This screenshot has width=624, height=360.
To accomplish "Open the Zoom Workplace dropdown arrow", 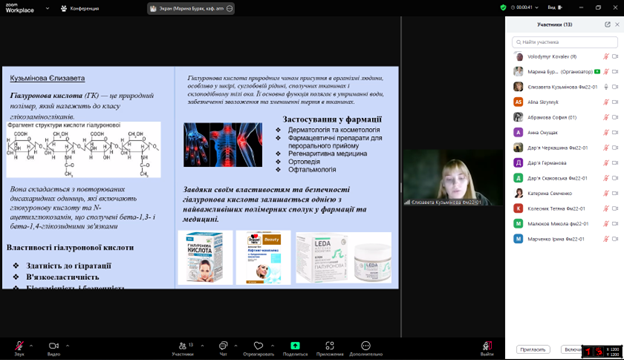I will (47, 8).
